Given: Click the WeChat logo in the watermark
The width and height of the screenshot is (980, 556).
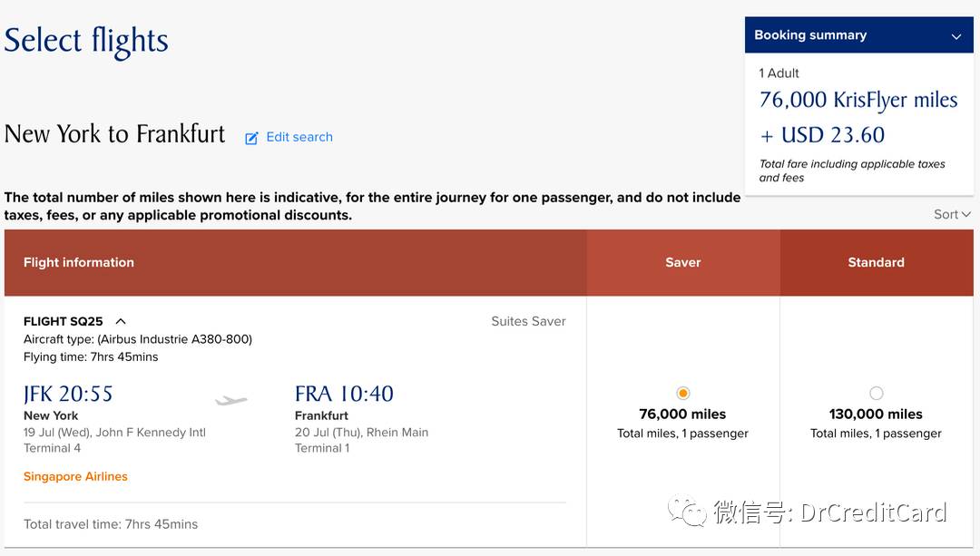Looking at the screenshot, I should click(x=687, y=511).
